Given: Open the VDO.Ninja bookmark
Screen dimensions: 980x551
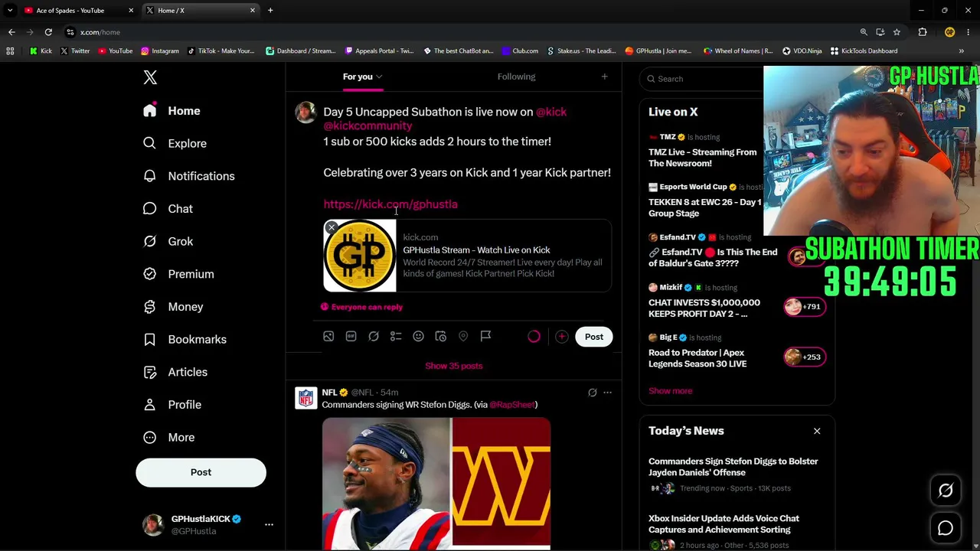Looking at the screenshot, I should [x=802, y=51].
